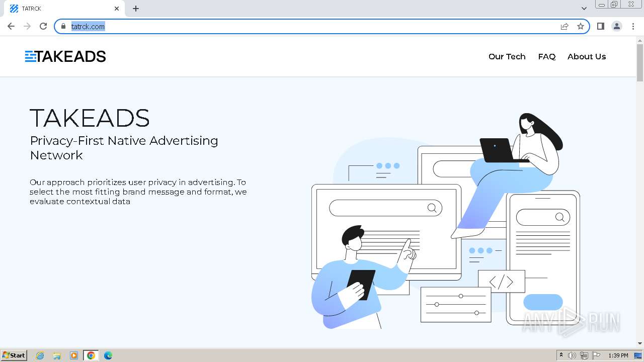The width and height of the screenshot is (644, 362).
Task: Show hidden tray icons arrow
Action: 561,355
